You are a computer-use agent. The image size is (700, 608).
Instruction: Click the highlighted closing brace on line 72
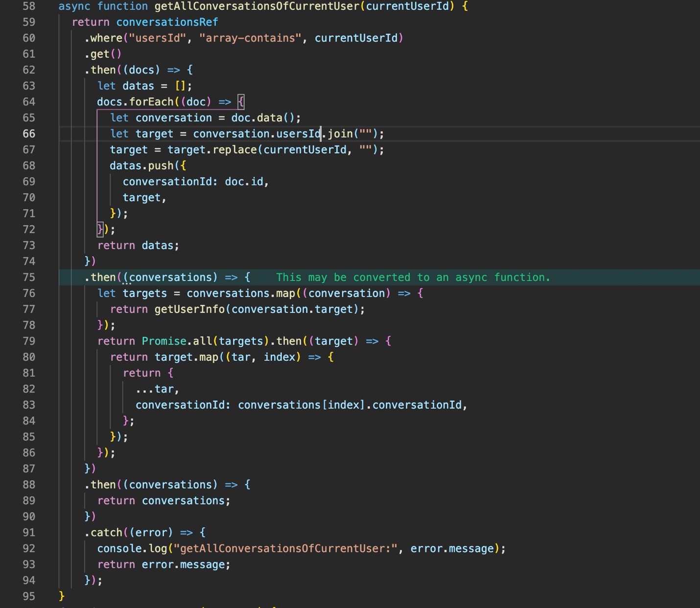coord(100,229)
